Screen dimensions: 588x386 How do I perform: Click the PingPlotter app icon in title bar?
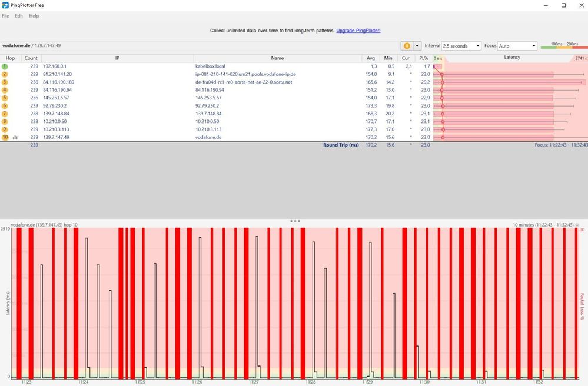coord(5,5)
